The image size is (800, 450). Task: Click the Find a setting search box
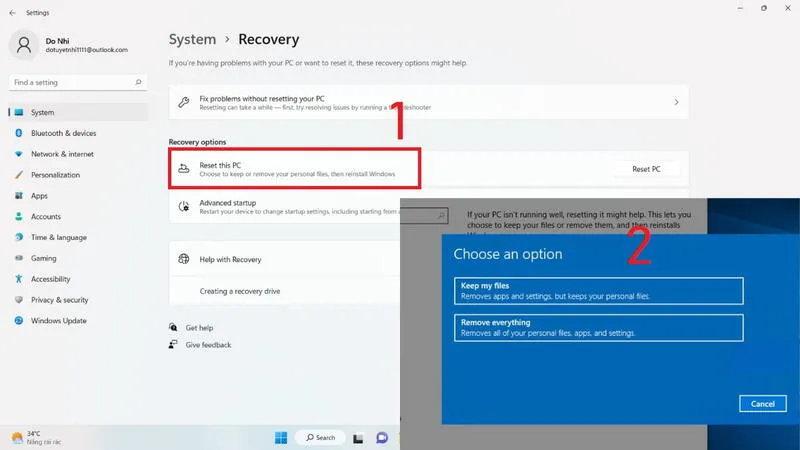point(75,82)
